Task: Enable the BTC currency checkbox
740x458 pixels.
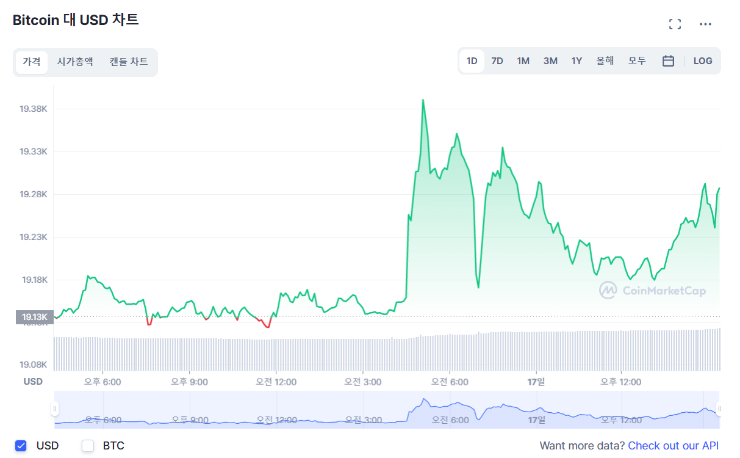Action: (x=88, y=445)
